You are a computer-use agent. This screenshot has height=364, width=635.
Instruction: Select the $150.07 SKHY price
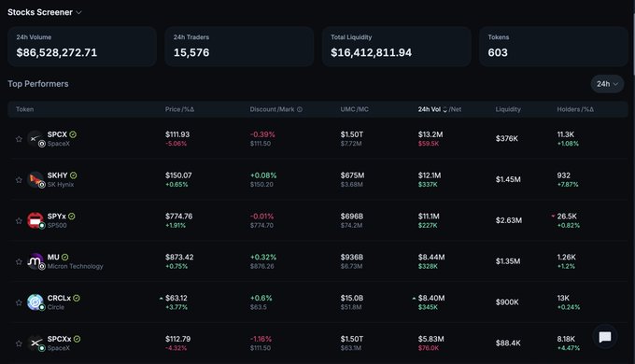pos(178,175)
